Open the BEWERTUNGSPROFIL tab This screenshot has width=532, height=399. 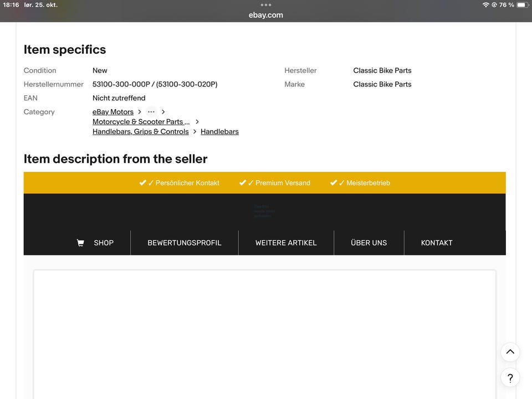(x=184, y=243)
